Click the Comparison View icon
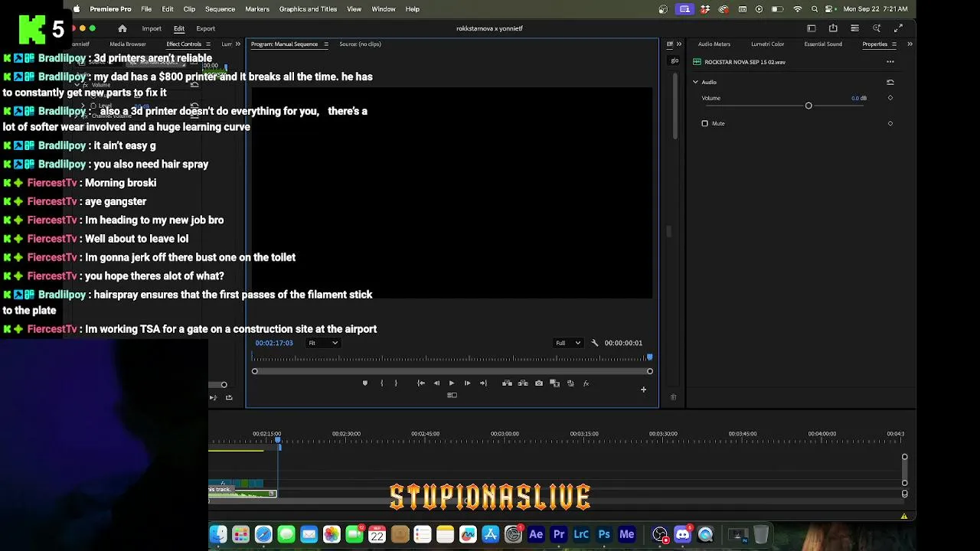This screenshot has width=980, height=551. (554, 383)
